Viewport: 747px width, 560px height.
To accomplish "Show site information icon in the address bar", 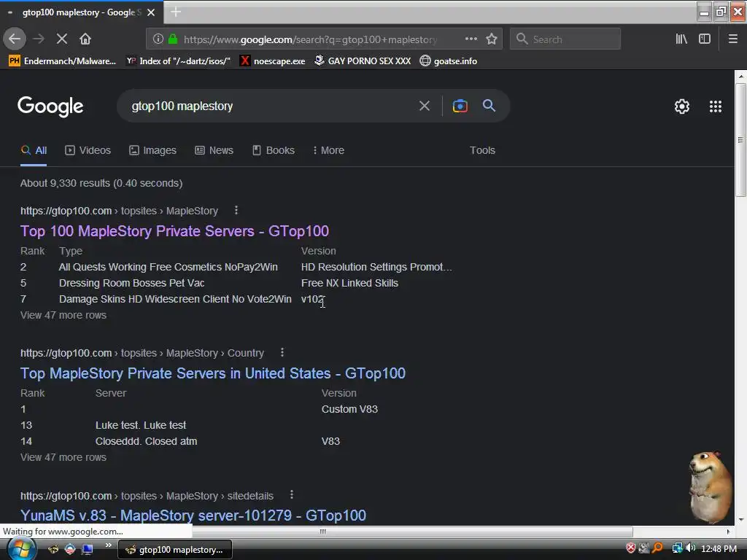I will click(158, 39).
